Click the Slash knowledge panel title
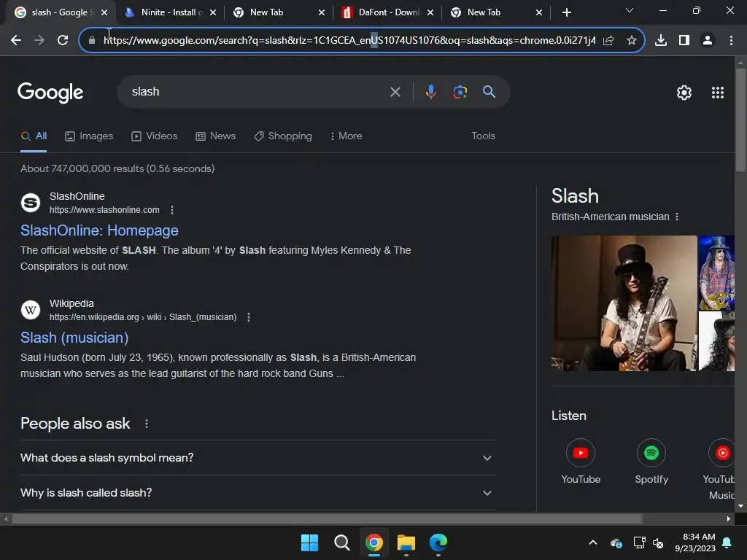 tap(575, 195)
